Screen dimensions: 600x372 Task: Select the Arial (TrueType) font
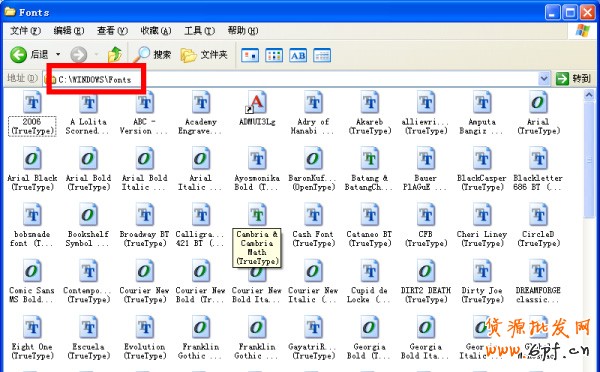tap(538, 113)
